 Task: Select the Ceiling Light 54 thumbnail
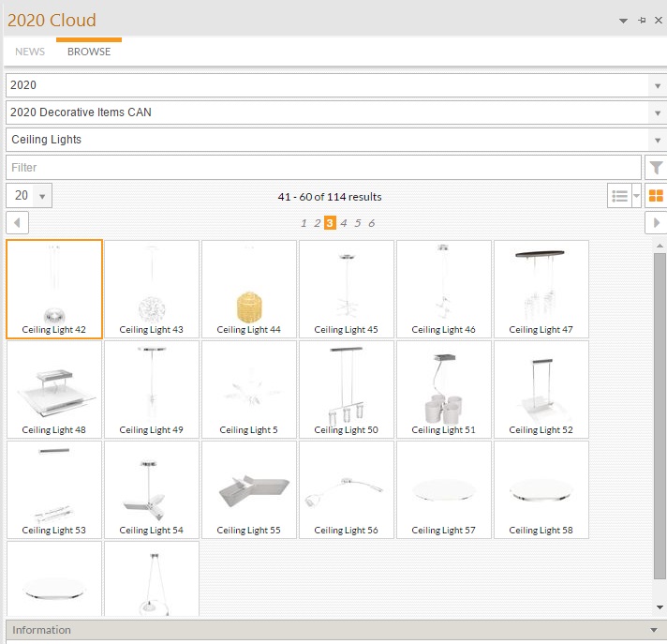coord(152,490)
